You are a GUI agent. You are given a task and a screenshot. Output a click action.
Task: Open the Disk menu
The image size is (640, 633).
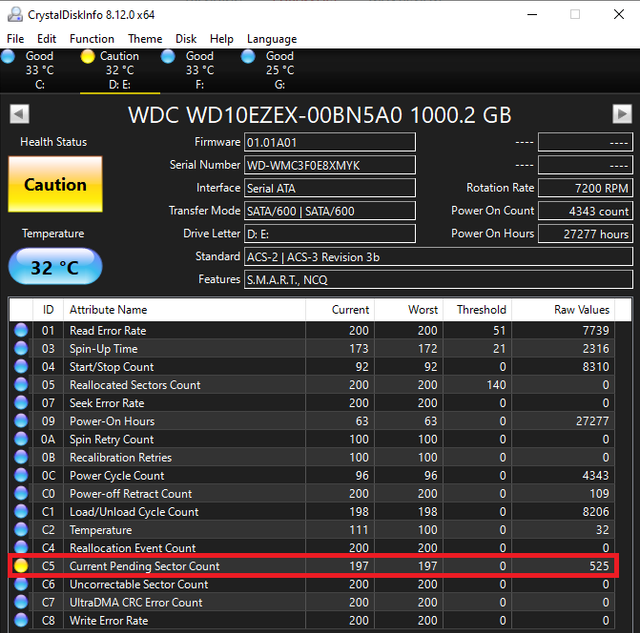(186, 39)
